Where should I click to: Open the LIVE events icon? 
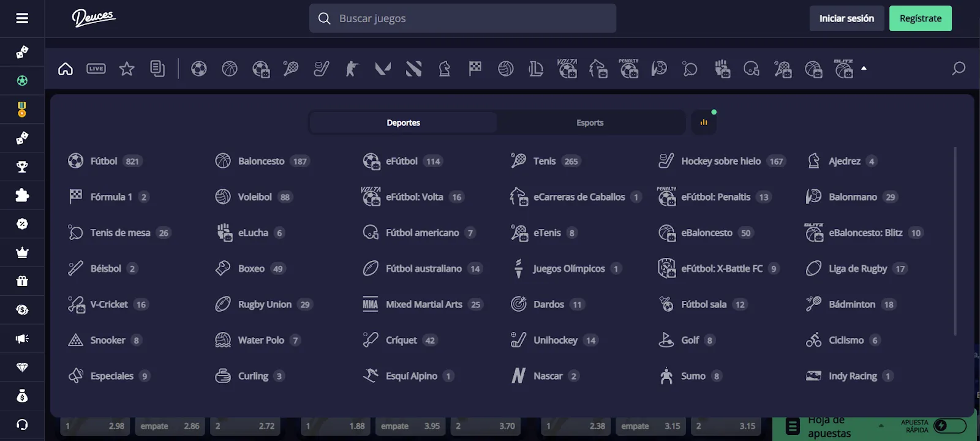[96, 69]
